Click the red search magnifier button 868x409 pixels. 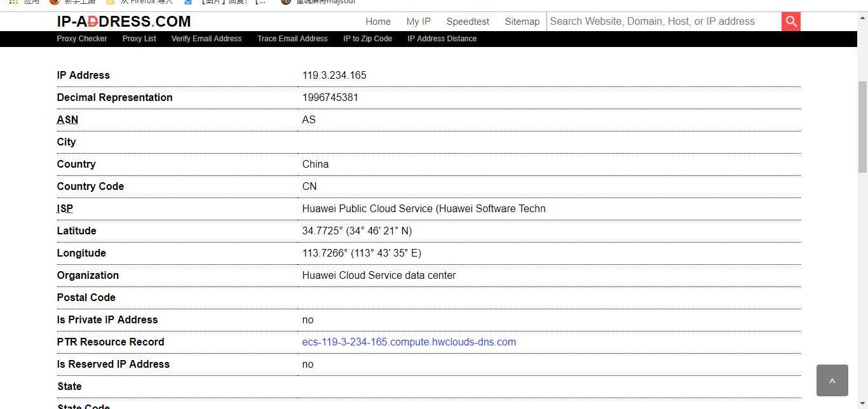(791, 21)
